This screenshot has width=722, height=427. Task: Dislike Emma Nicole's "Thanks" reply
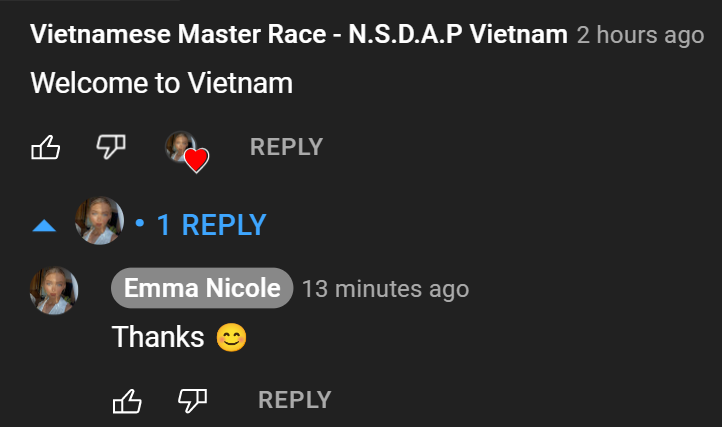(x=192, y=401)
